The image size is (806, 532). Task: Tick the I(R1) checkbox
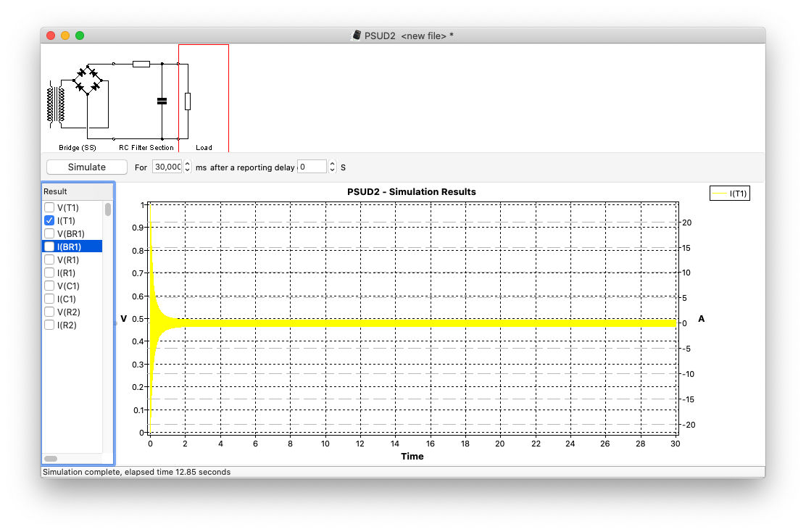(x=49, y=273)
